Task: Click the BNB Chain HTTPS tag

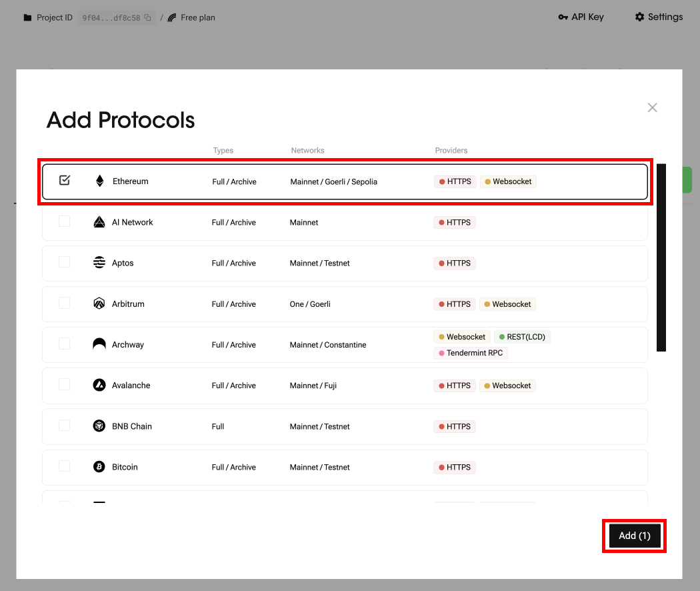Action: click(x=455, y=427)
